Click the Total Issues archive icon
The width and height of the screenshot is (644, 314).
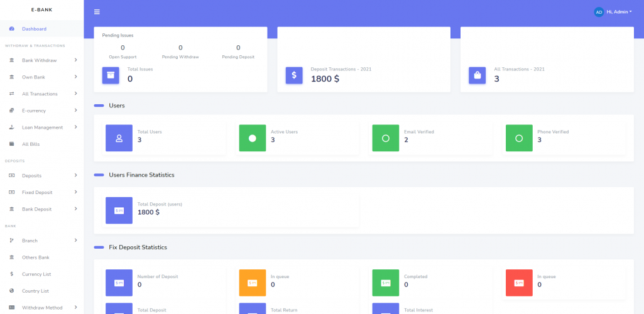click(x=111, y=75)
